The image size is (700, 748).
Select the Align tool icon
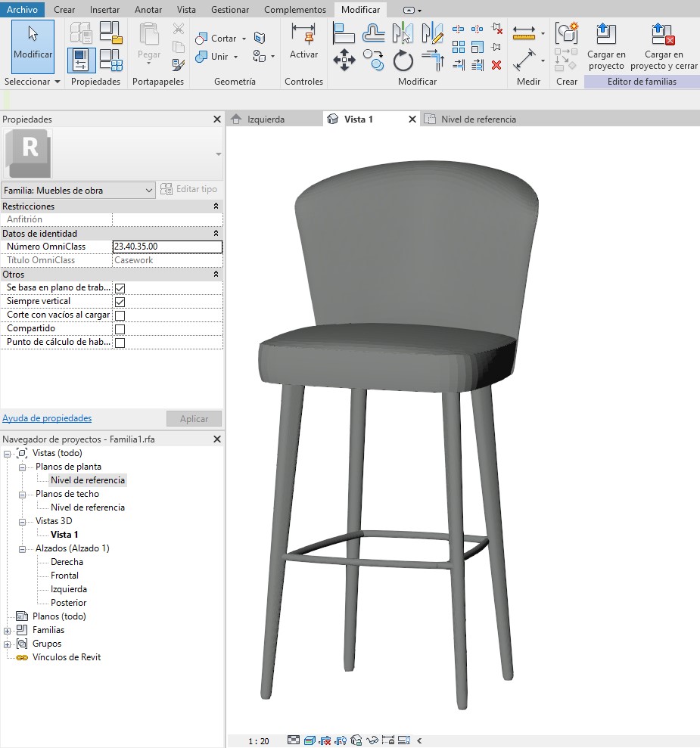point(344,33)
